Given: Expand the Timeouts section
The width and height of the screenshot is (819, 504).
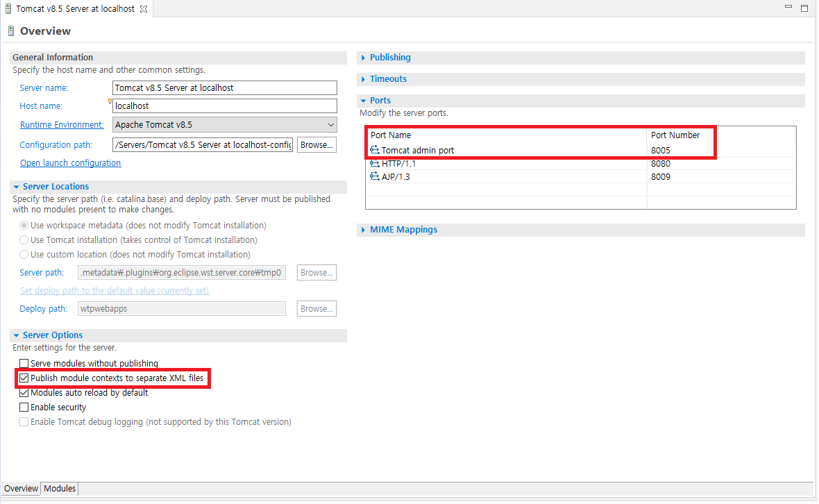Looking at the screenshot, I should click(363, 79).
